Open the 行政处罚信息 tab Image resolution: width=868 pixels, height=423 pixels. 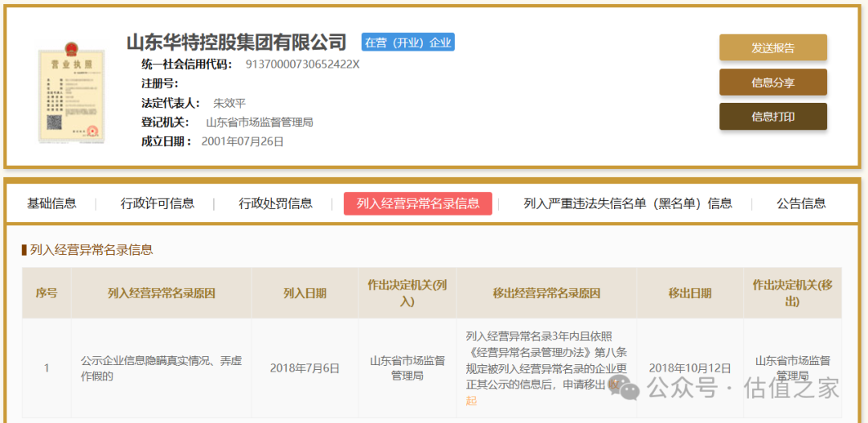click(276, 203)
